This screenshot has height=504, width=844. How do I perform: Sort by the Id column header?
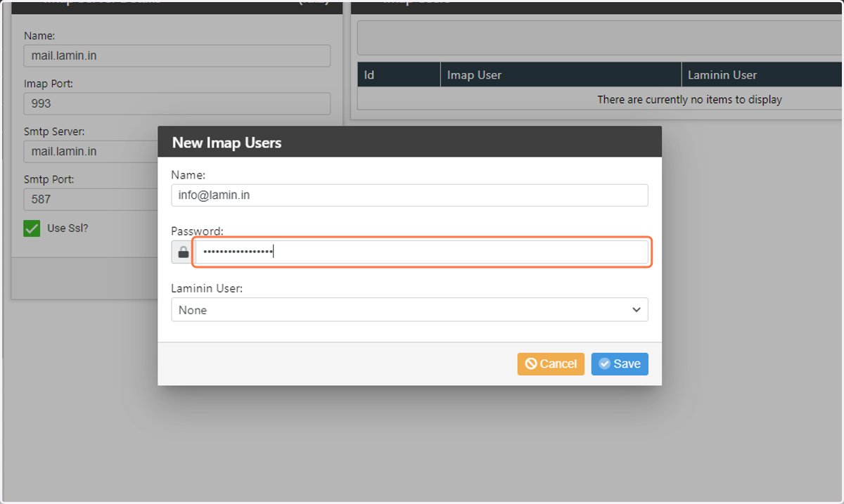(399, 75)
